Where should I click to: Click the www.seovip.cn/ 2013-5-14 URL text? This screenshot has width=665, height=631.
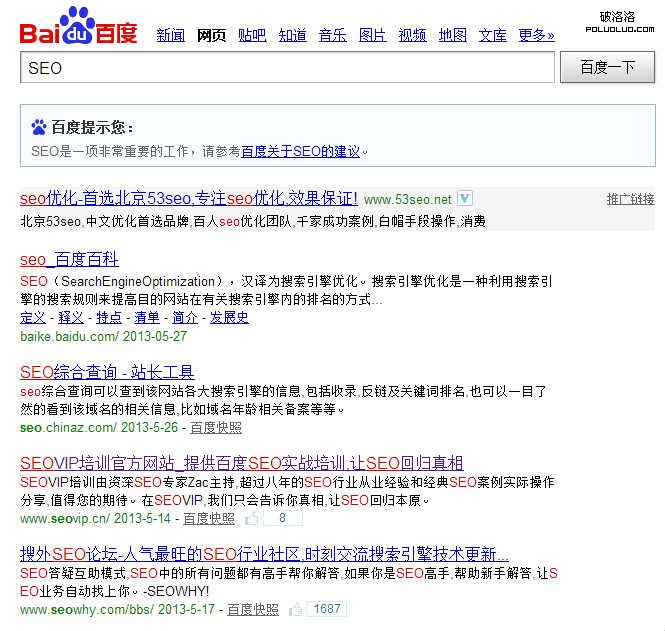[95, 518]
